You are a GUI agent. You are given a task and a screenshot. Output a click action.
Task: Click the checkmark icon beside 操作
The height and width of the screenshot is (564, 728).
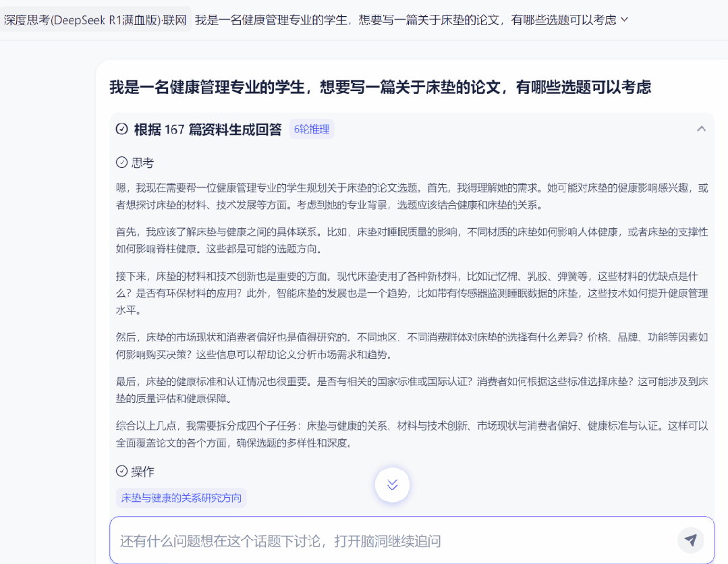pyautogui.click(x=121, y=471)
